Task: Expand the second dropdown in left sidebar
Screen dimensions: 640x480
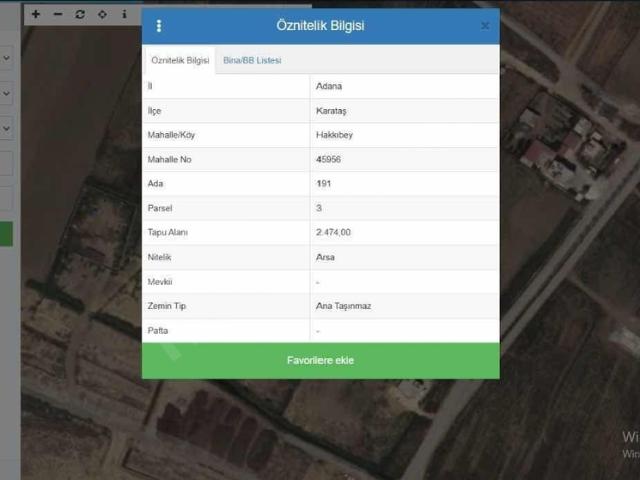Action: tap(7, 93)
